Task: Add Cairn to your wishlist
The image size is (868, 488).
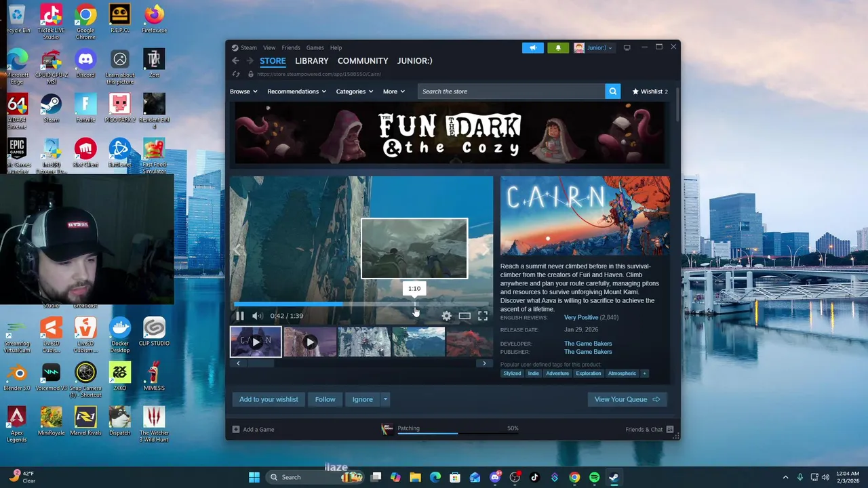Action: (x=269, y=399)
